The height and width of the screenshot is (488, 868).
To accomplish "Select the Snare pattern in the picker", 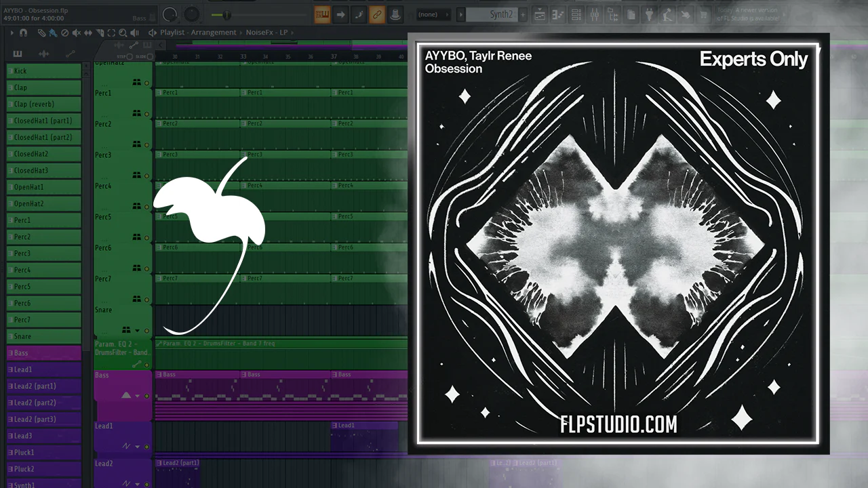I will click(44, 336).
